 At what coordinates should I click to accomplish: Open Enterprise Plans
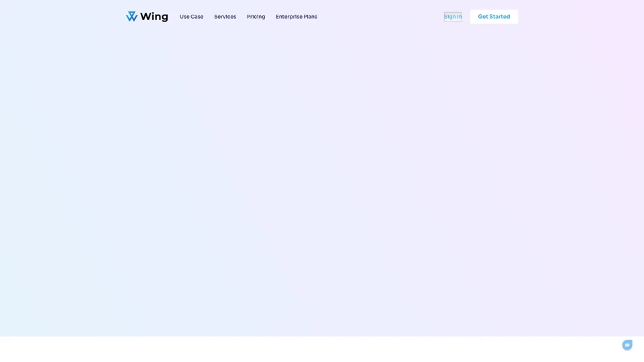tap(297, 17)
